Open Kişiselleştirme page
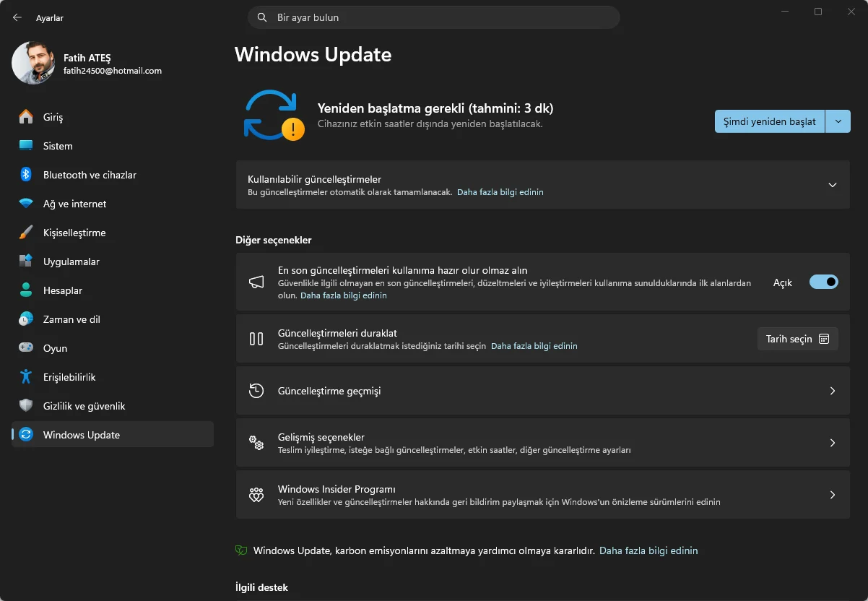The height and width of the screenshot is (601, 868). tap(113, 233)
